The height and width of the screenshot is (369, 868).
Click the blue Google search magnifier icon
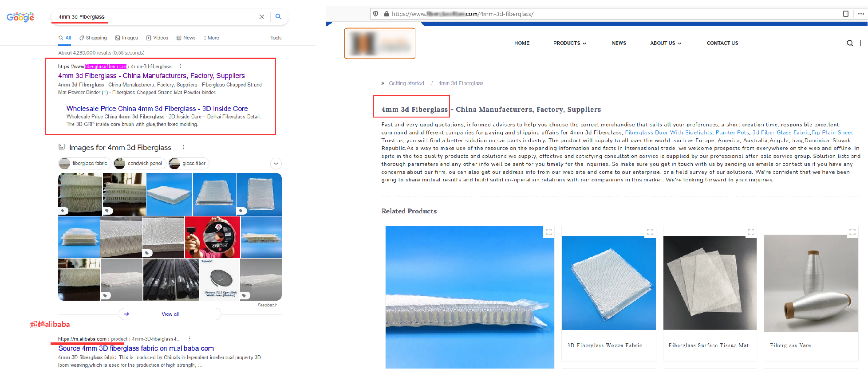(278, 17)
